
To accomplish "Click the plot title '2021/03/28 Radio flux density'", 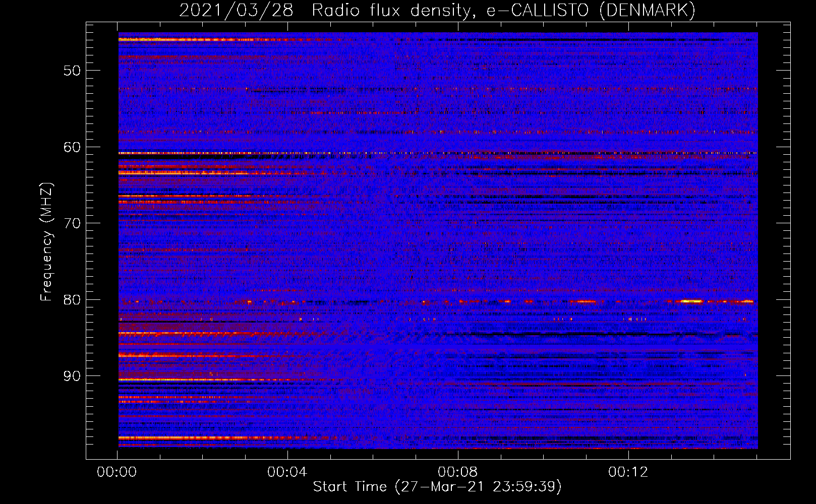I will pyautogui.click(x=437, y=11).
